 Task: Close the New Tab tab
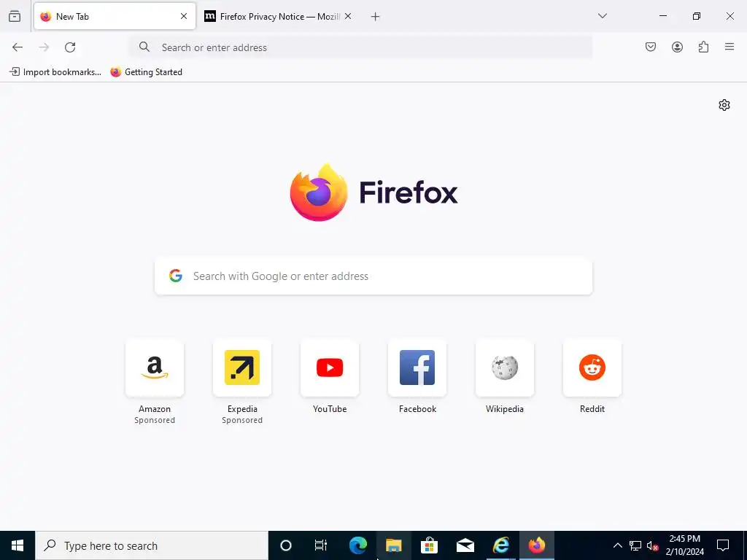click(x=184, y=16)
